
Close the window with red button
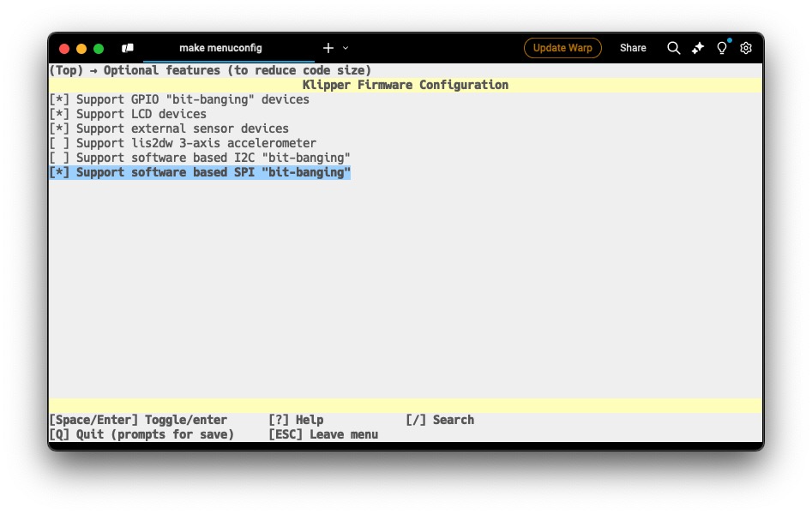coord(64,49)
